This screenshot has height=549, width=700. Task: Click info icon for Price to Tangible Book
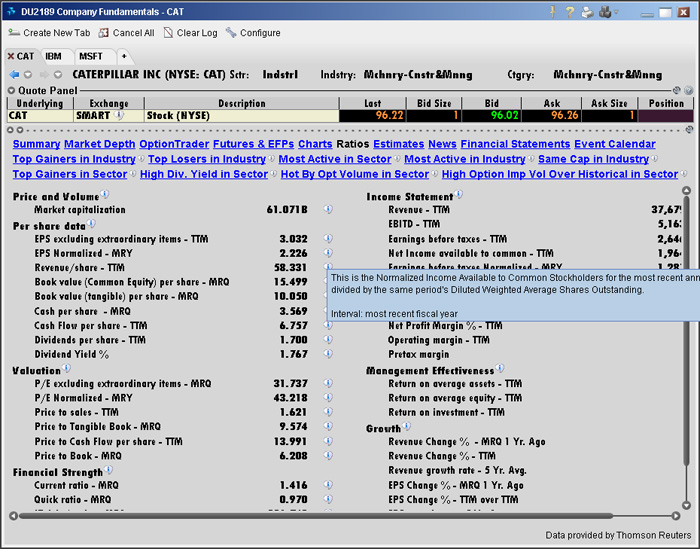pyautogui.click(x=328, y=426)
